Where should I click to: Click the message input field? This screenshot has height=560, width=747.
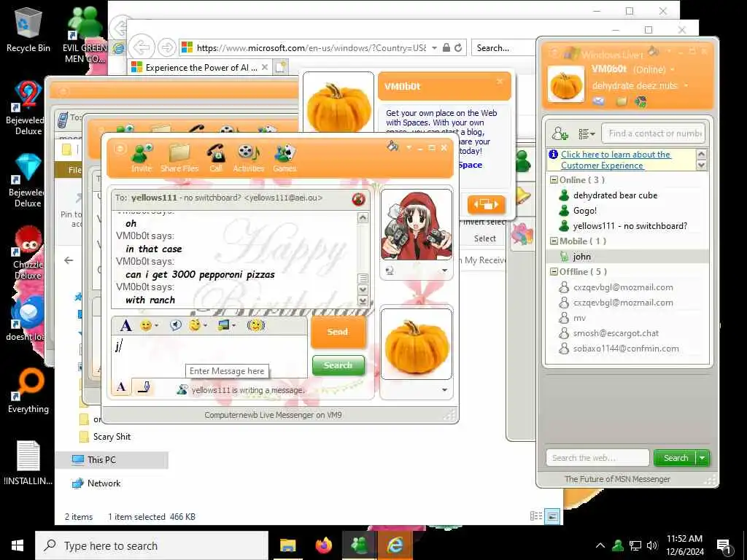click(209, 356)
